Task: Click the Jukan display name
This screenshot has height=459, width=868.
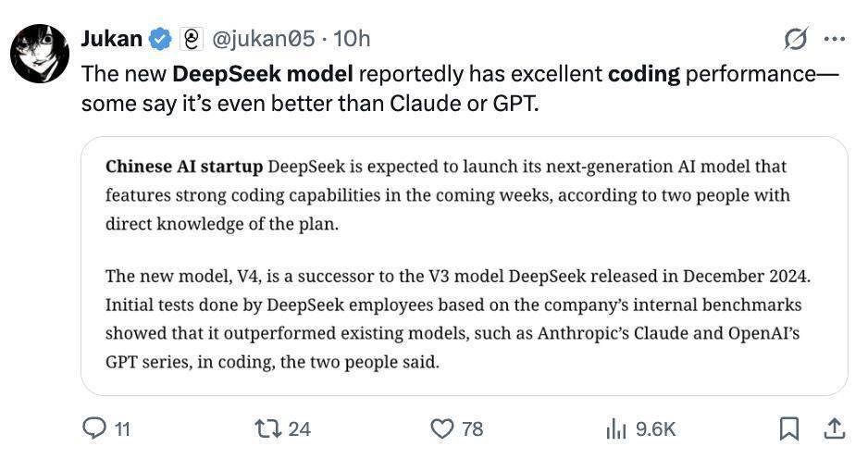Action: (112, 39)
